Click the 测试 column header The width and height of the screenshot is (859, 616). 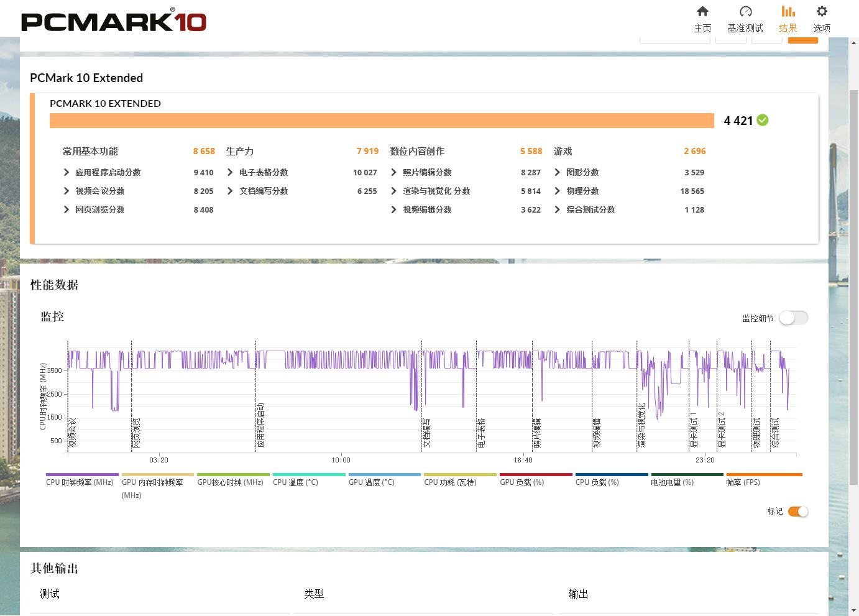coord(50,594)
